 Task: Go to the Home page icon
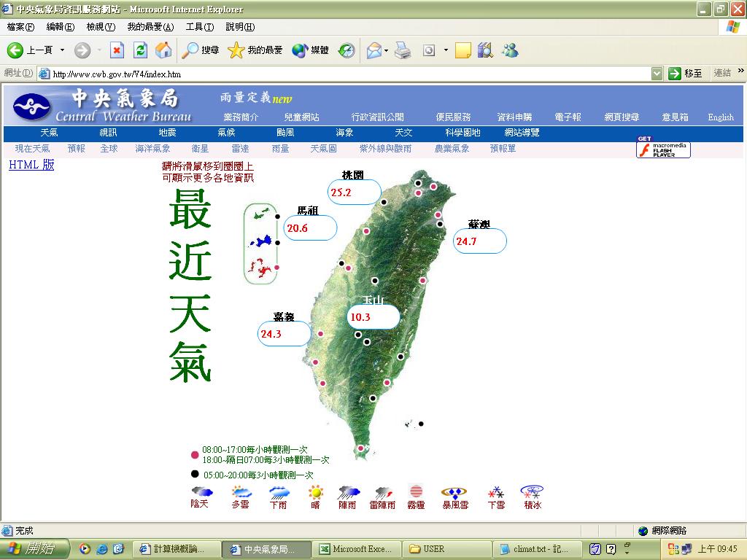163,50
